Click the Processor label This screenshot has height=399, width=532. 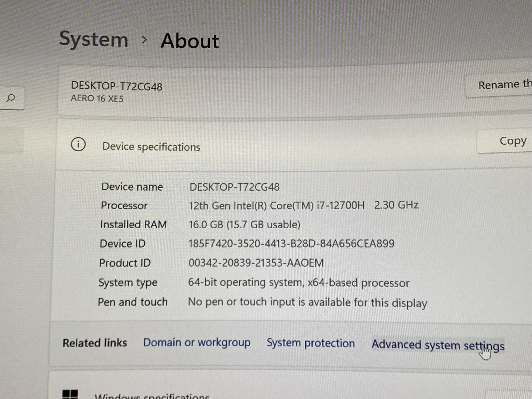[x=124, y=206]
